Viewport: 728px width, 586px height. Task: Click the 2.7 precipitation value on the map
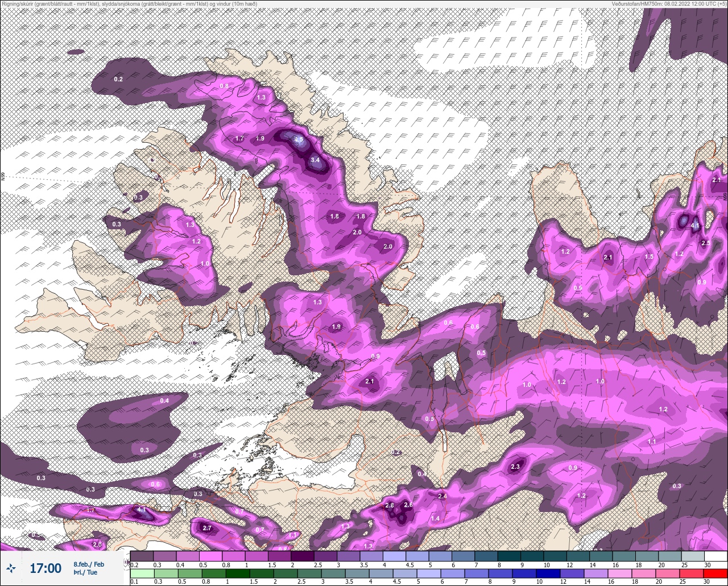207,529
